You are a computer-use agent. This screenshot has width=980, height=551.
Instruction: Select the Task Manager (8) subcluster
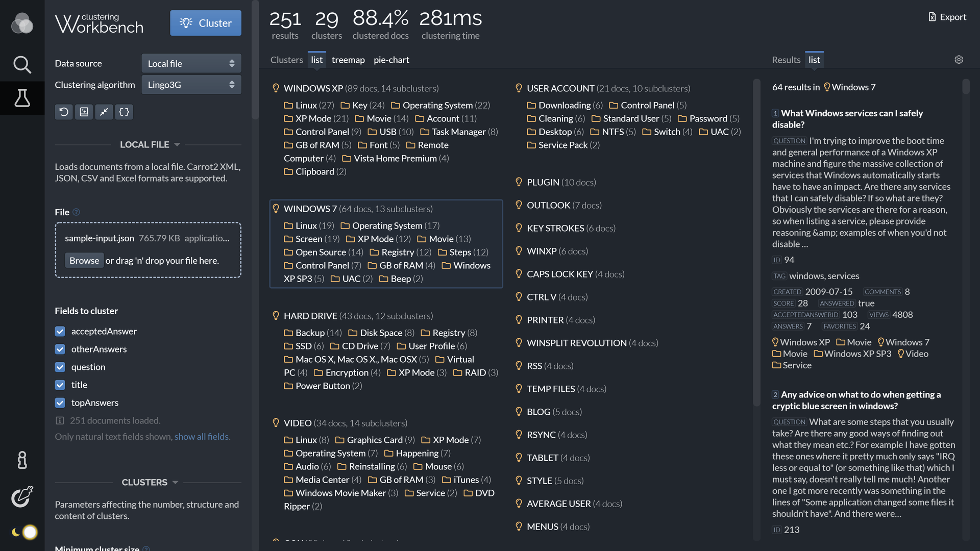tap(459, 132)
